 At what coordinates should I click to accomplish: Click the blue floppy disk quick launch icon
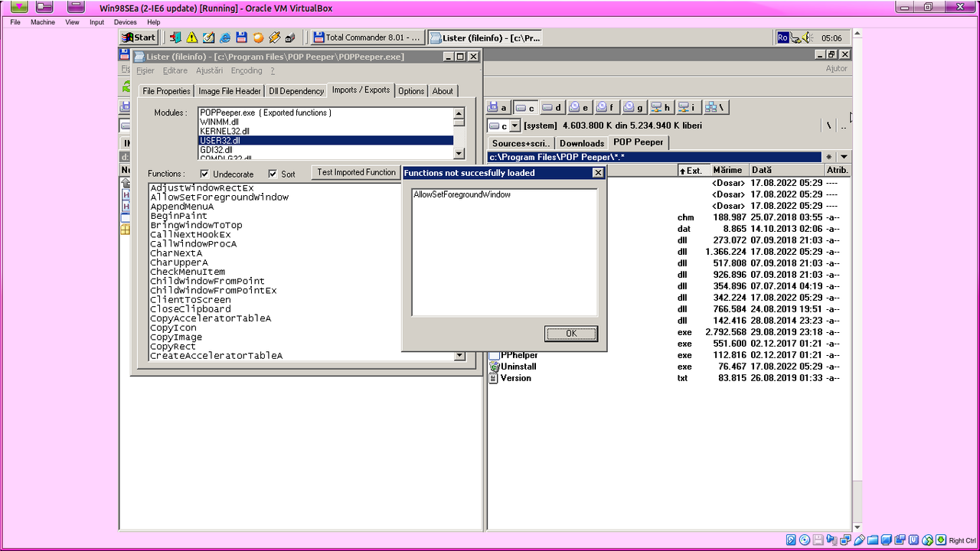241,37
